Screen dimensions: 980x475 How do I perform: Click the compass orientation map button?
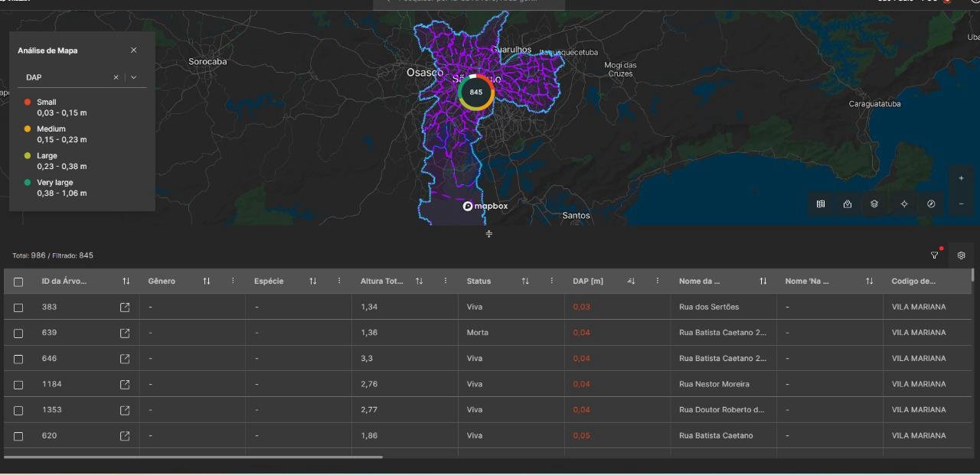click(931, 204)
